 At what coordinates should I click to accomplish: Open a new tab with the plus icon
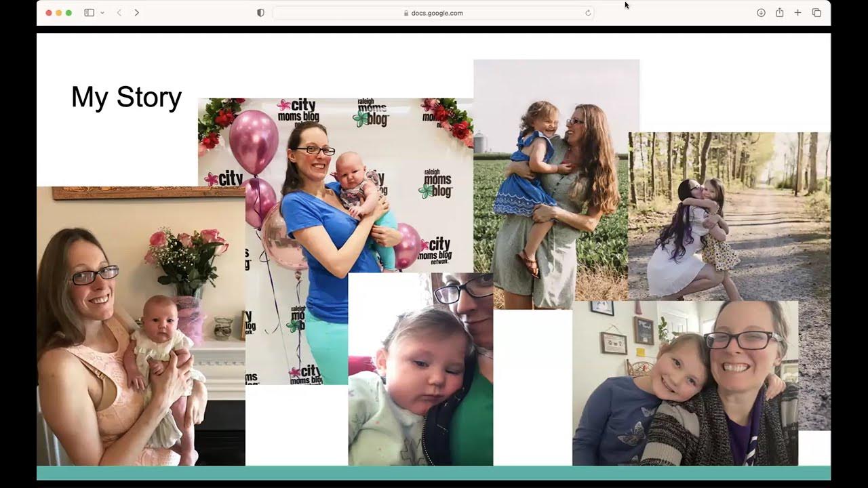click(x=797, y=12)
